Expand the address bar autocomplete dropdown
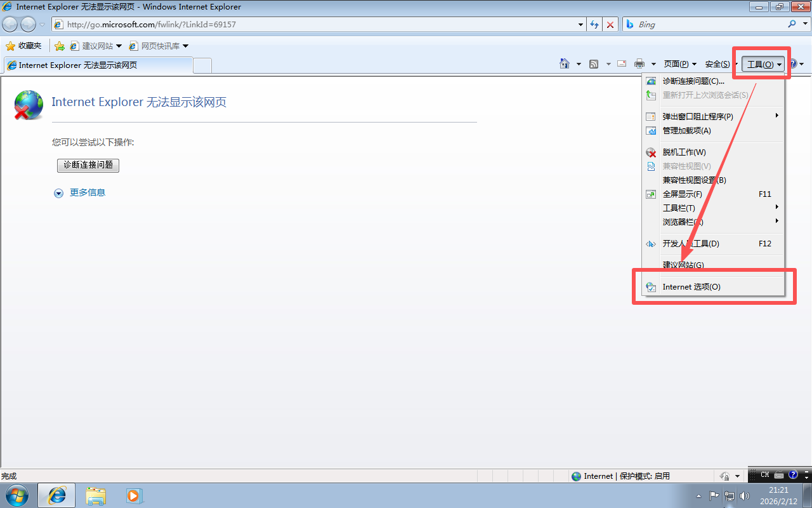Screen dimensions: 812x508 pos(581,25)
